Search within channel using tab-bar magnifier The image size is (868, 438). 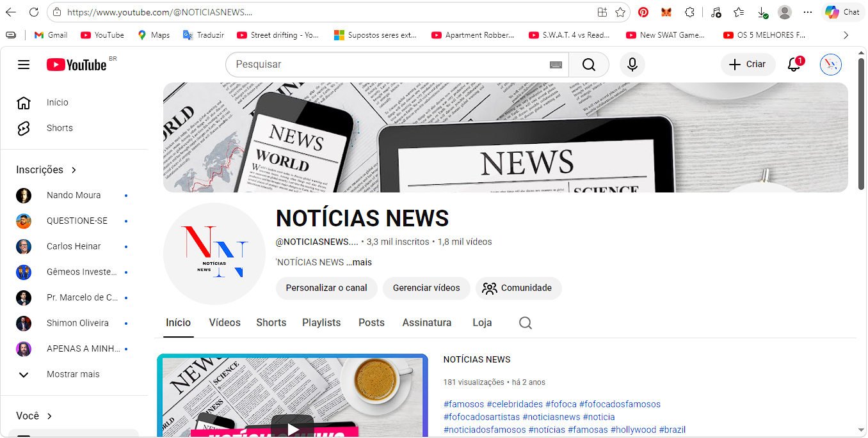tap(526, 323)
